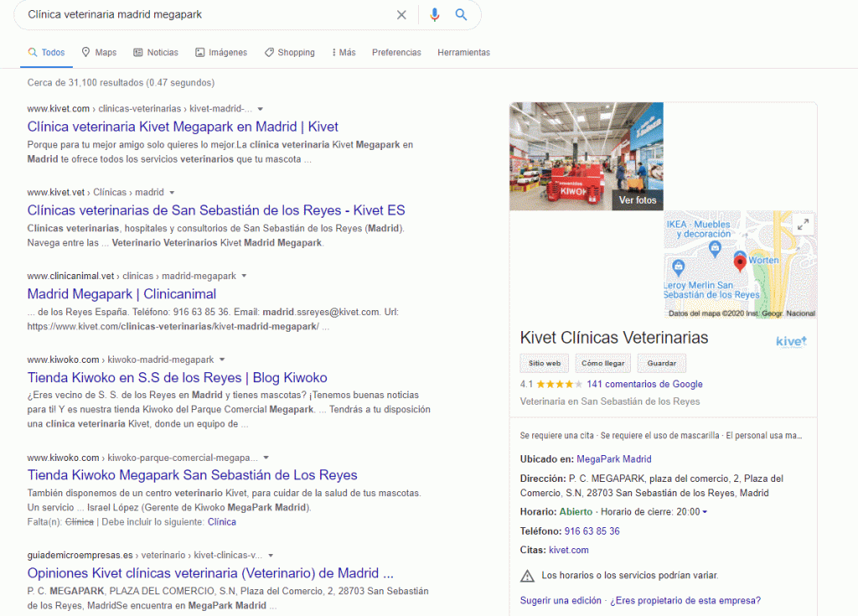Click Sugerir una edición link
The width and height of the screenshot is (858, 616).
tap(561, 601)
